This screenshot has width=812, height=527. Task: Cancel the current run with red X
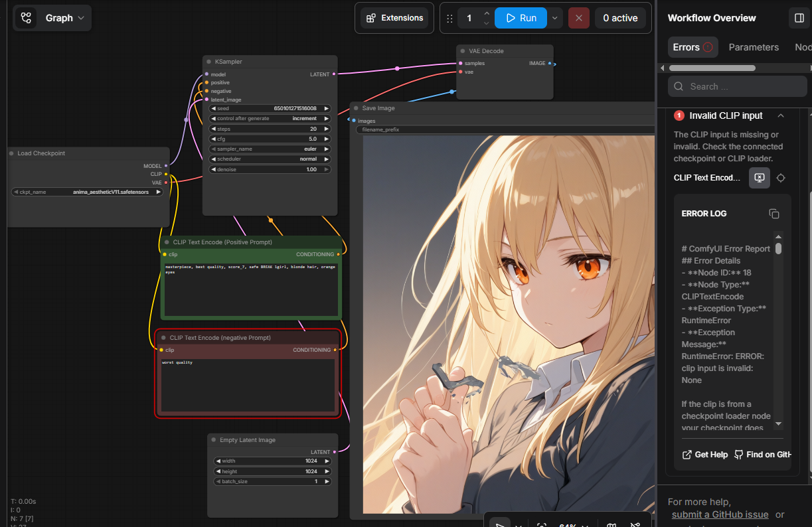point(578,18)
